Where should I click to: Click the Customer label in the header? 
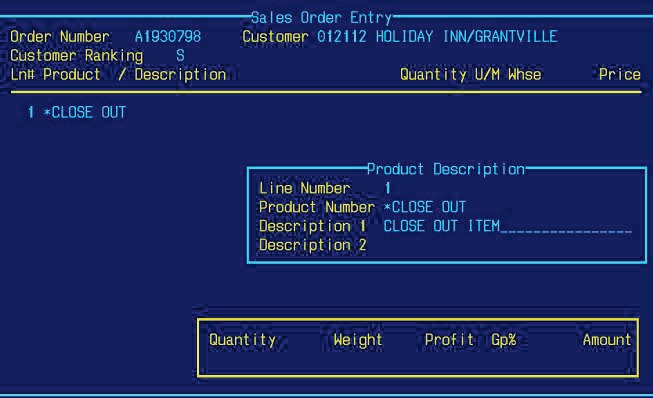(275, 37)
